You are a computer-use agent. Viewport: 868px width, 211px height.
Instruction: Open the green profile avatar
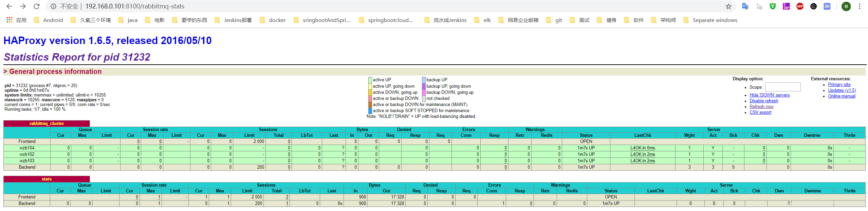846,6
